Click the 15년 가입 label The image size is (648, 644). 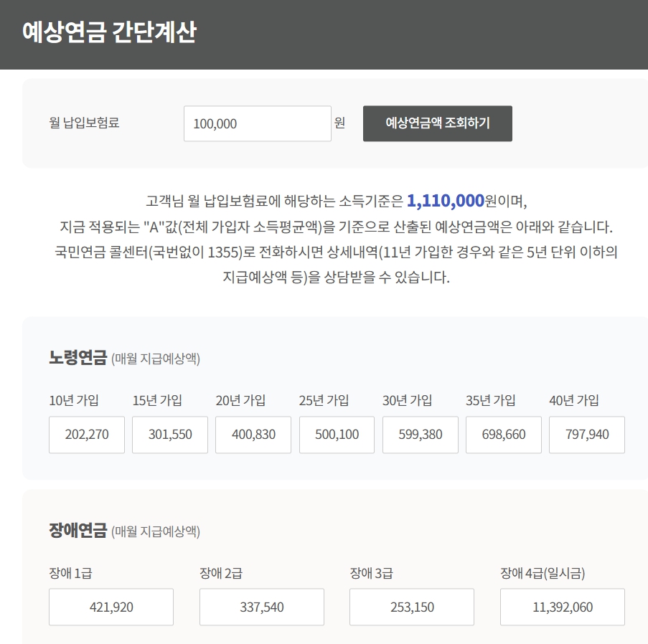coord(157,400)
